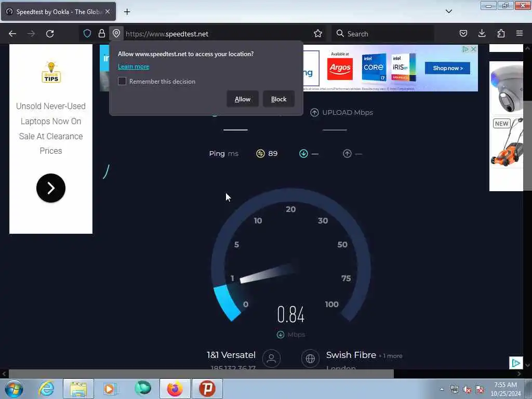The width and height of the screenshot is (532, 399).
Task: Open the Pocket save icon
Action: point(463,33)
